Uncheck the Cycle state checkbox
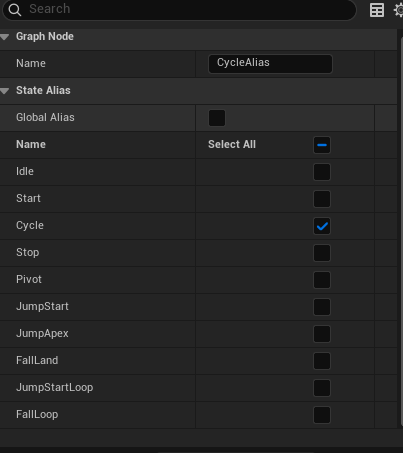Image resolution: width=403 pixels, height=453 pixels. tap(322, 226)
